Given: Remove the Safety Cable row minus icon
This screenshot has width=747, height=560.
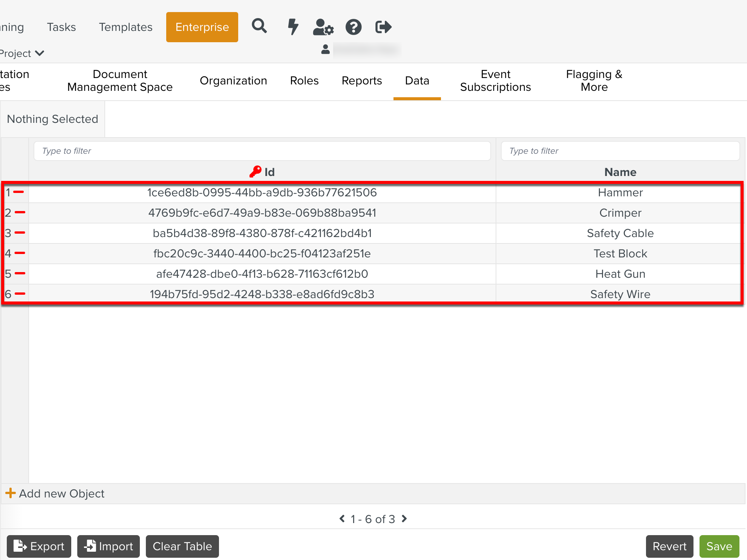Looking at the screenshot, I should (20, 233).
